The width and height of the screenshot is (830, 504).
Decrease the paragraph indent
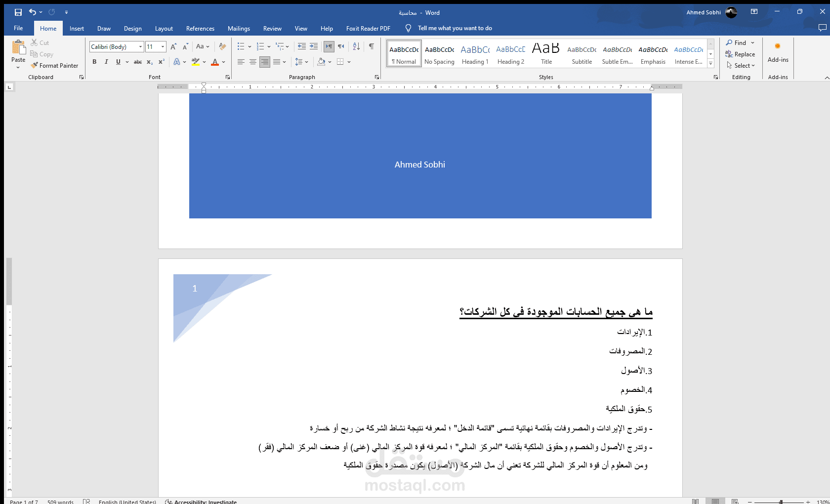click(301, 47)
